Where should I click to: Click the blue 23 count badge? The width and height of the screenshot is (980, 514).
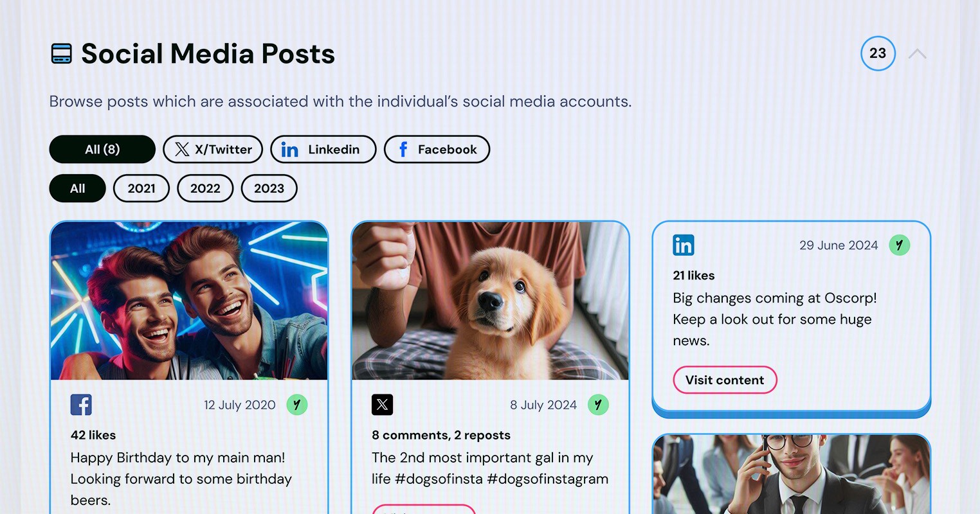(878, 54)
